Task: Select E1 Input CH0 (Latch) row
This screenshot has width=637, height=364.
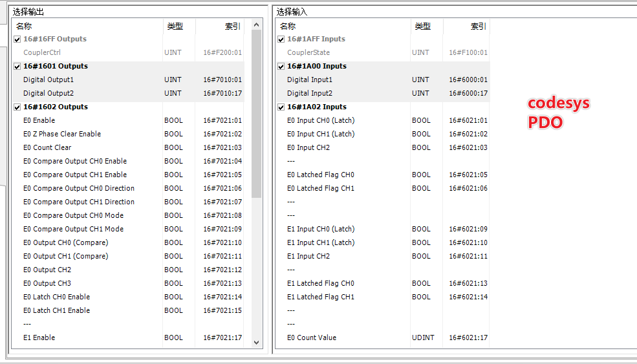Action: tap(383, 229)
